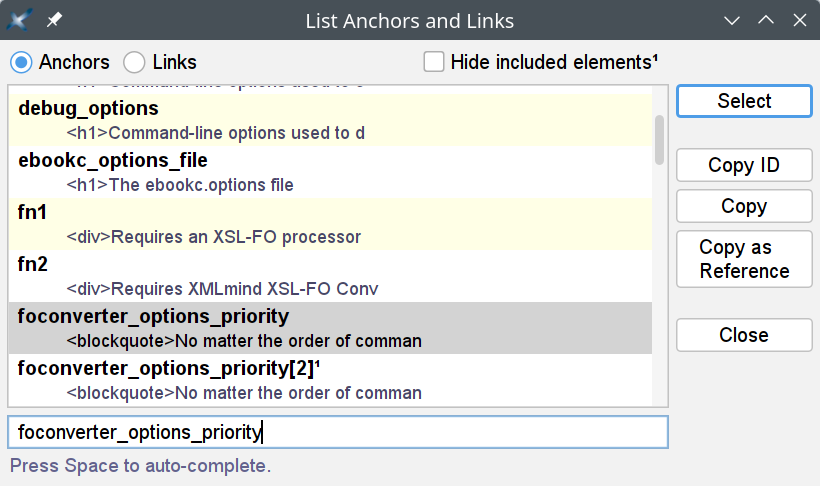
Task: Close the window with X icon
Action: tap(798, 20)
